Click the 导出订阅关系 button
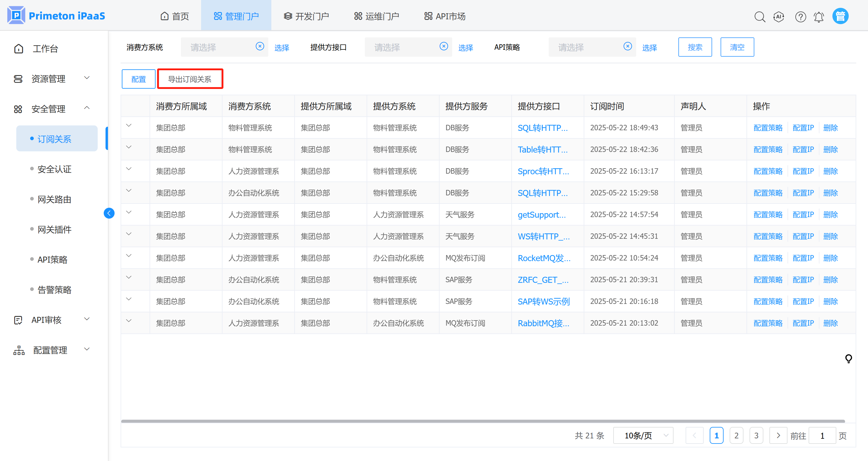 pos(190,79)
